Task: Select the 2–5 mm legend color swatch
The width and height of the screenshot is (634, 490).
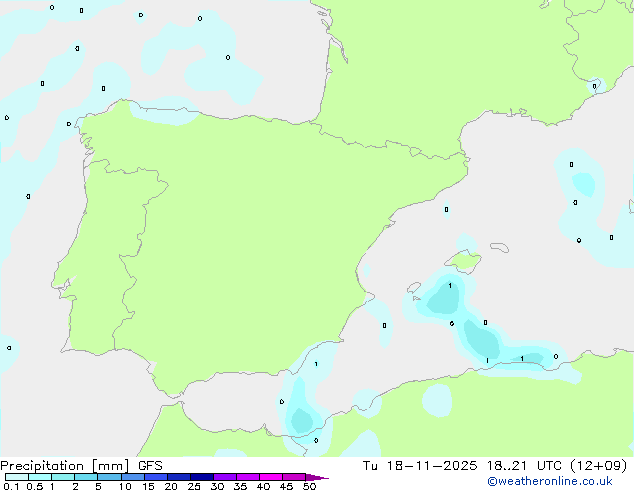Action: coord(86,477)
